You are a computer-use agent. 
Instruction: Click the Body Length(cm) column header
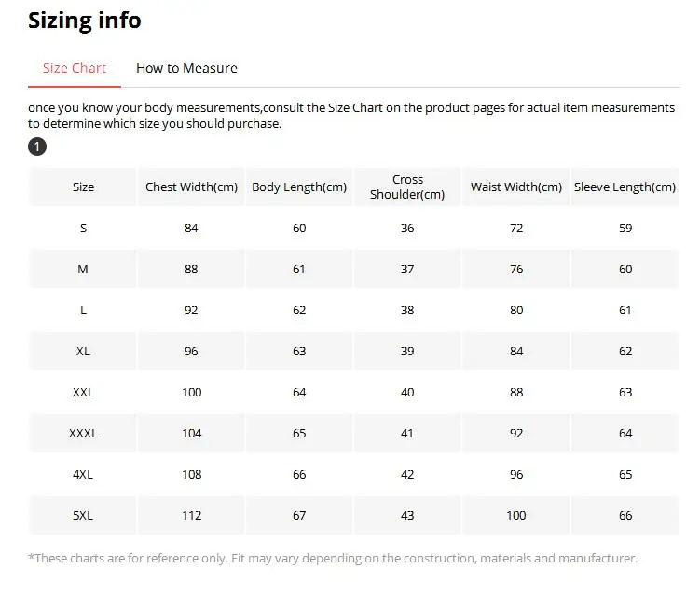click(x=299, y=187)
